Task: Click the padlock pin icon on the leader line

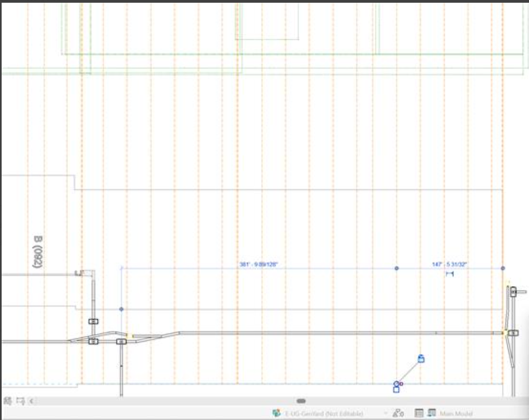Action: pyautogui.click(x=421, y=359)
